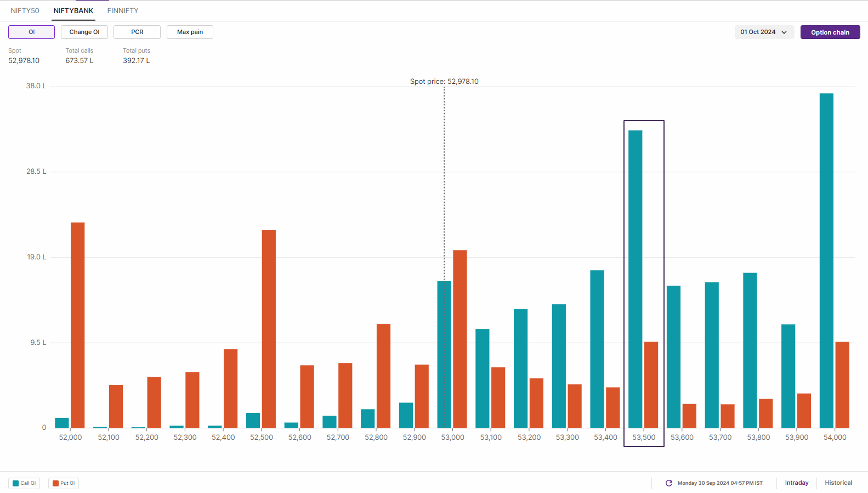Image resolution: width=868 pixels, height=493 pixels.
Task: Select the NIFTYBANK tab
Action: point(73,10)
